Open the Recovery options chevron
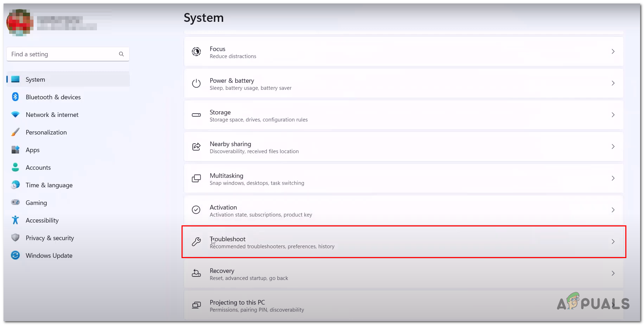This screenshot has width=644, height=325. tap(613, 273)
